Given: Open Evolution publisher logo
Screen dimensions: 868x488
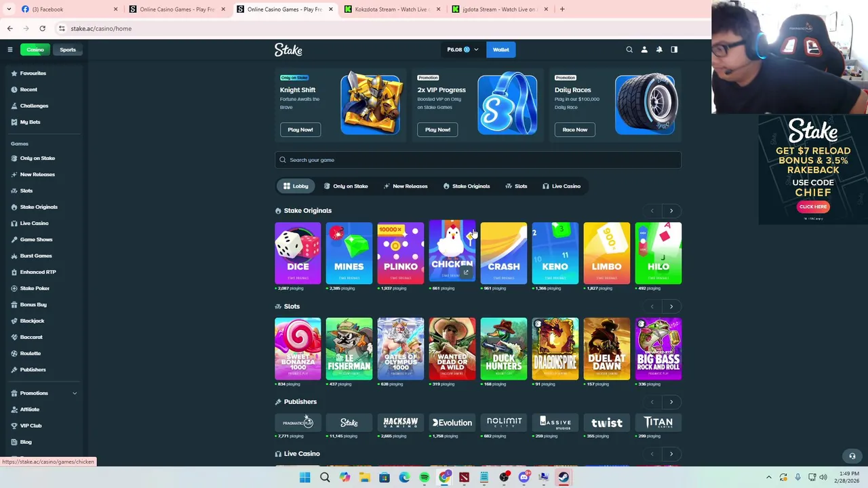Looking at the screenshot, I should click(x=452, y=423).
